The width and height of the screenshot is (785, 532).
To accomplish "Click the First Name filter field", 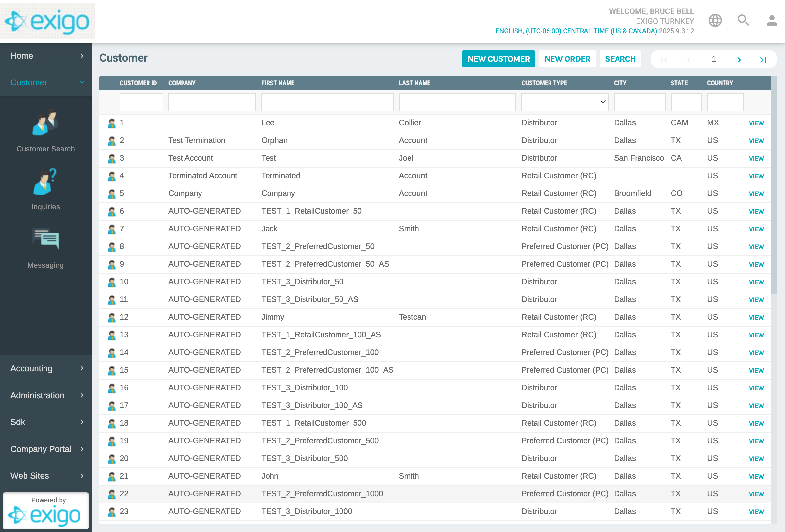I will pos(327,102).
